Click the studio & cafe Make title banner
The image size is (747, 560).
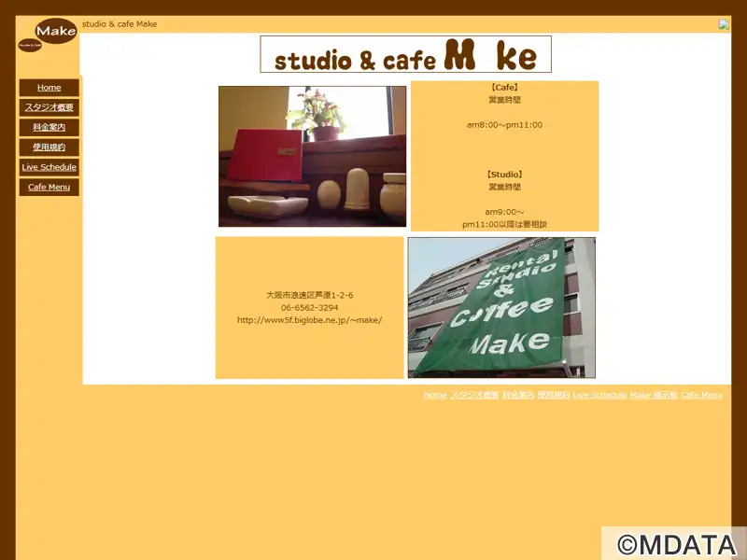[405, 54]
